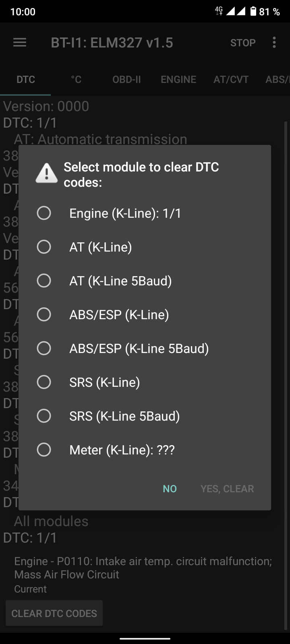The image size is (290, 644).
Task: Open the hamburger navigation menu
Action: coord(20,43)
